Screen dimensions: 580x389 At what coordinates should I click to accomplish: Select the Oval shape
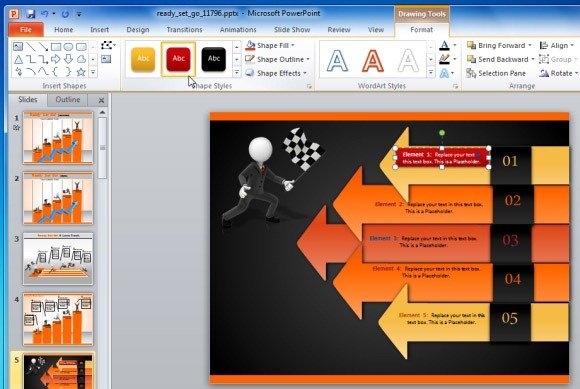click(68, 47)
